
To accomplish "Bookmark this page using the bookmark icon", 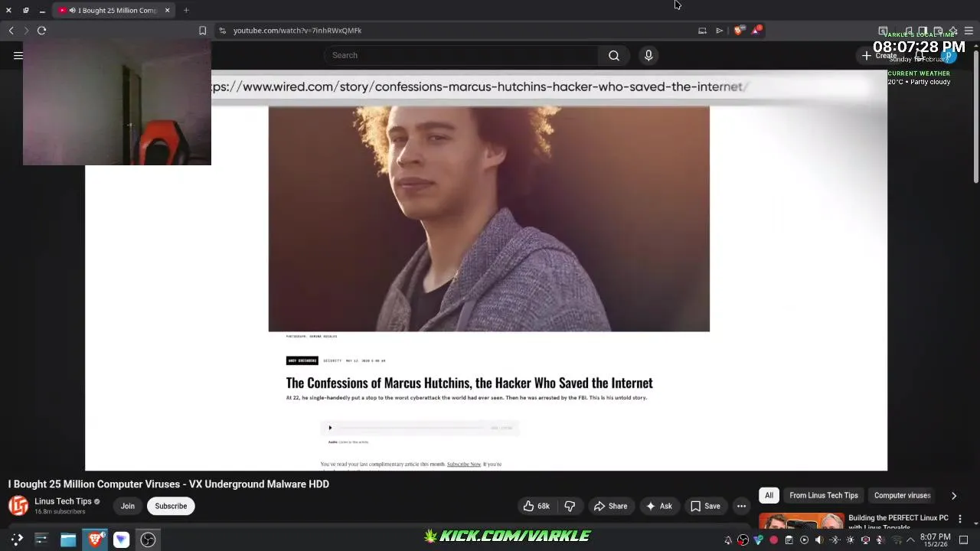I will (202, 31).
